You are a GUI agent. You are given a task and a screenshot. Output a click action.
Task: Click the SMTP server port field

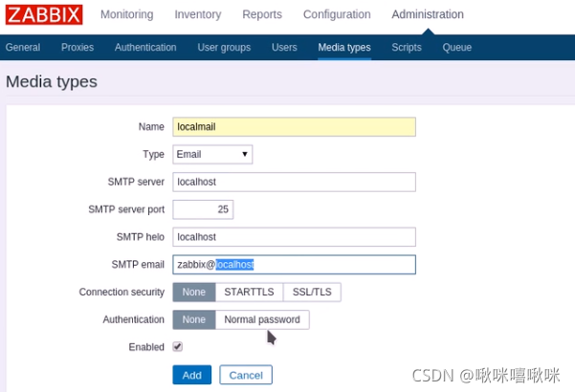203,209
